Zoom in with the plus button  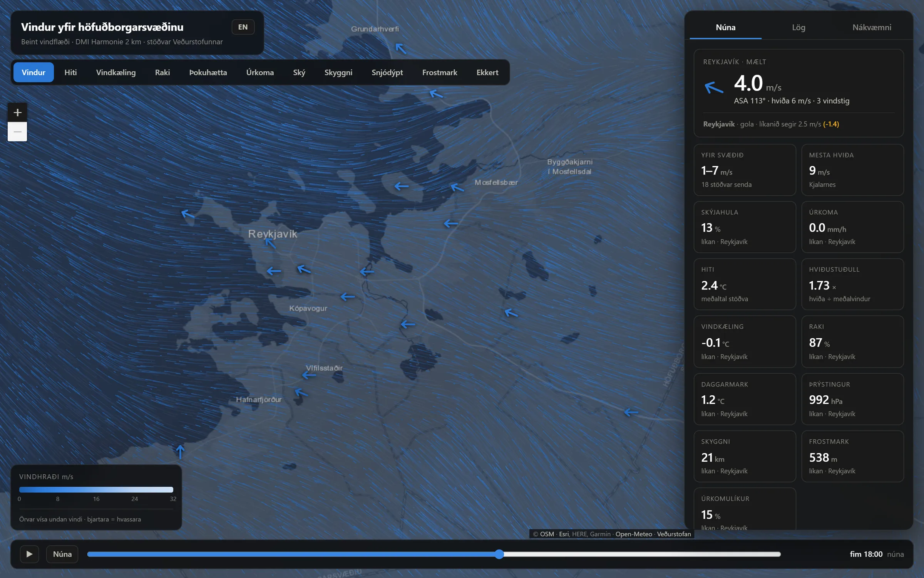[x=17, y=113]
